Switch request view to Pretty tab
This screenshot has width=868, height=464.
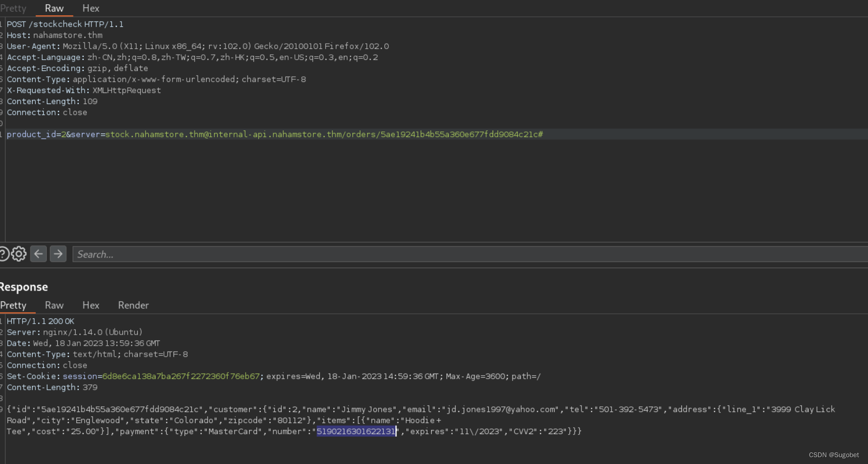click(x=13, y=8)
